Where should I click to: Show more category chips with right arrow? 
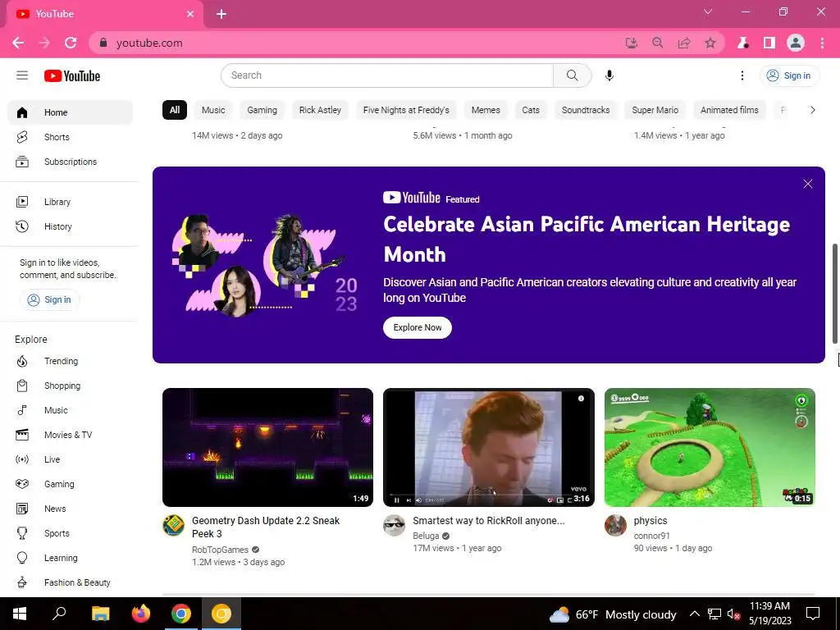pos(813,110)
